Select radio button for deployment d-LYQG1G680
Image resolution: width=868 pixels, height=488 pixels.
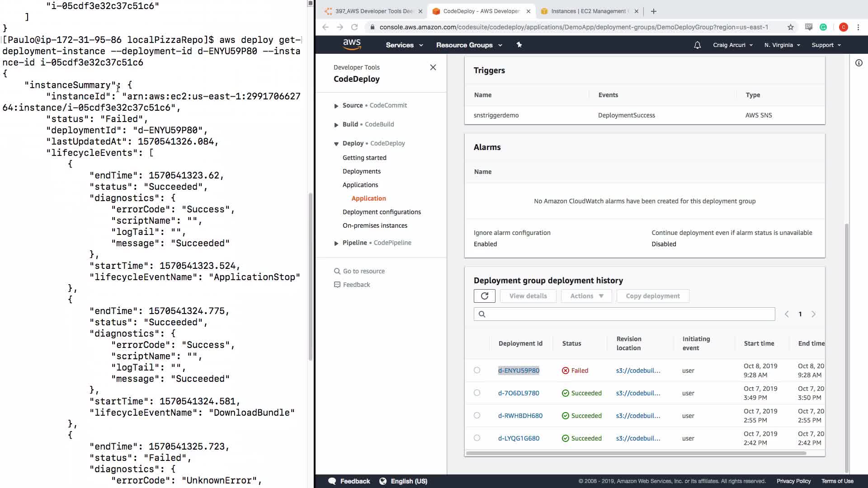point(477,438)
